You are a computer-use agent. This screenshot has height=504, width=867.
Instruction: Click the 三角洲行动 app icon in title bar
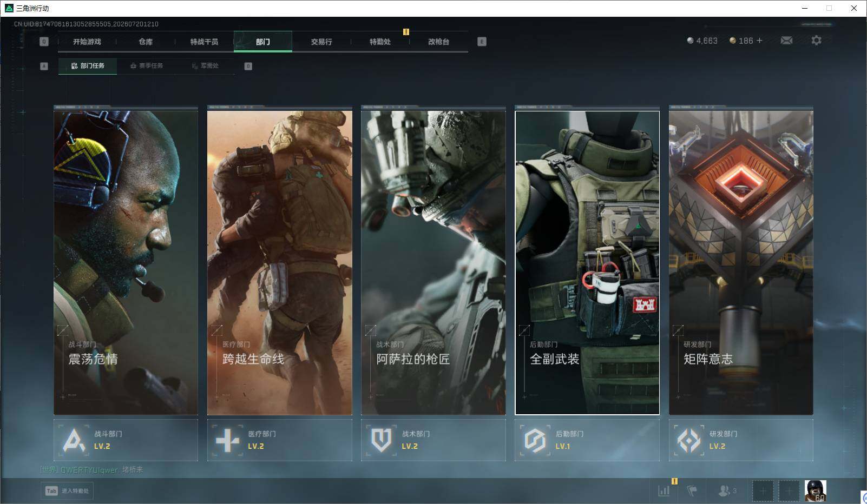click(x=9, y=8)
